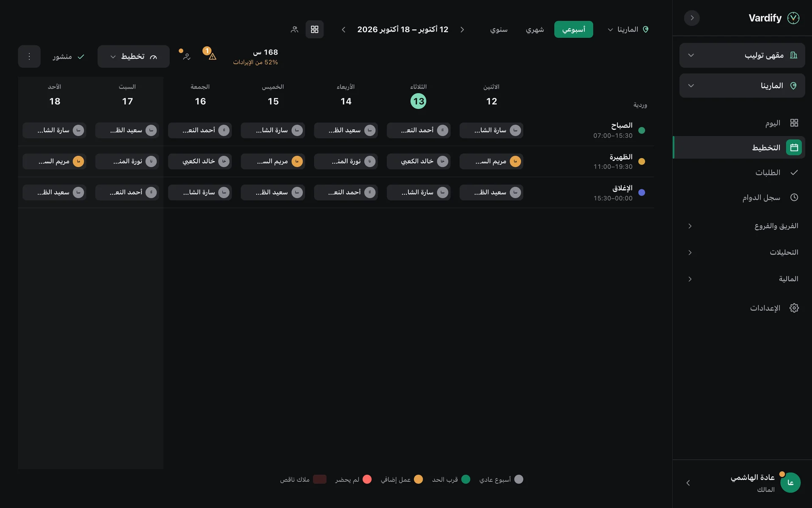Viewport: 812px width, 508px height.
Task: Open the تخطيط mode dropdown
Action: tap(134, 56)
